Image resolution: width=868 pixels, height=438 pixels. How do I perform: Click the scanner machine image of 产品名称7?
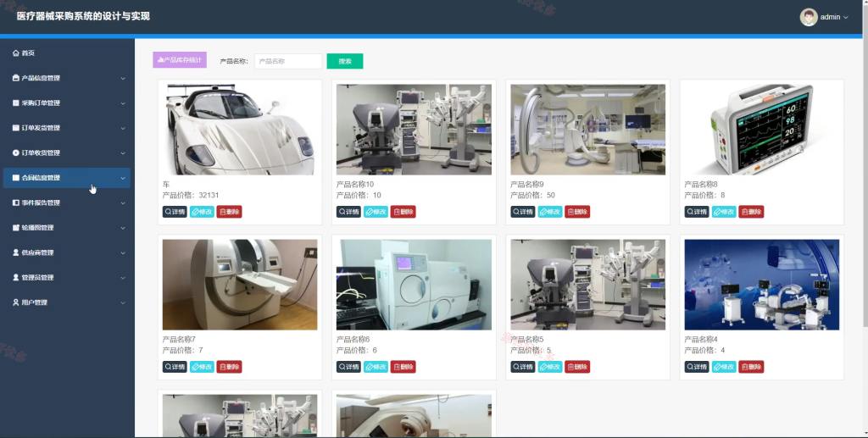pyautogui.click(x=240, y=285)
